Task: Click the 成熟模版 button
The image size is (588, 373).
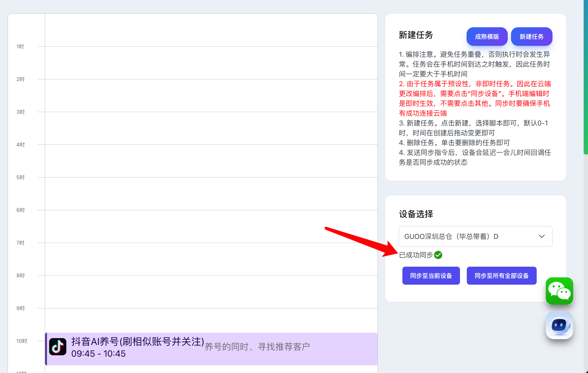Action: click(x=487, y=37)
